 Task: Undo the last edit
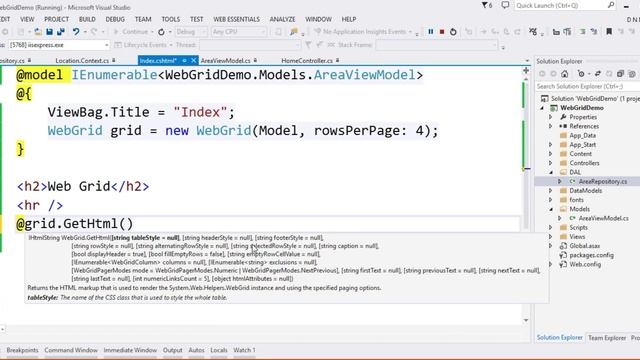[x=76, y=31]
